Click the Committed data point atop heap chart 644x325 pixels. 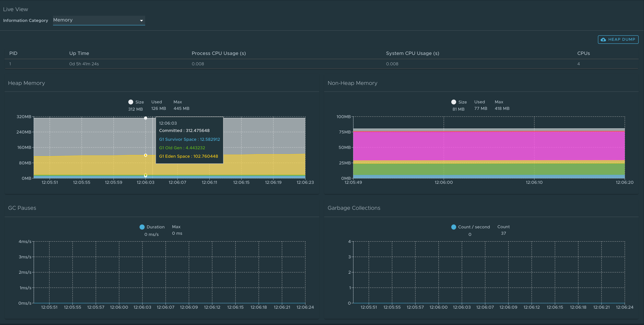click(146, 118)
